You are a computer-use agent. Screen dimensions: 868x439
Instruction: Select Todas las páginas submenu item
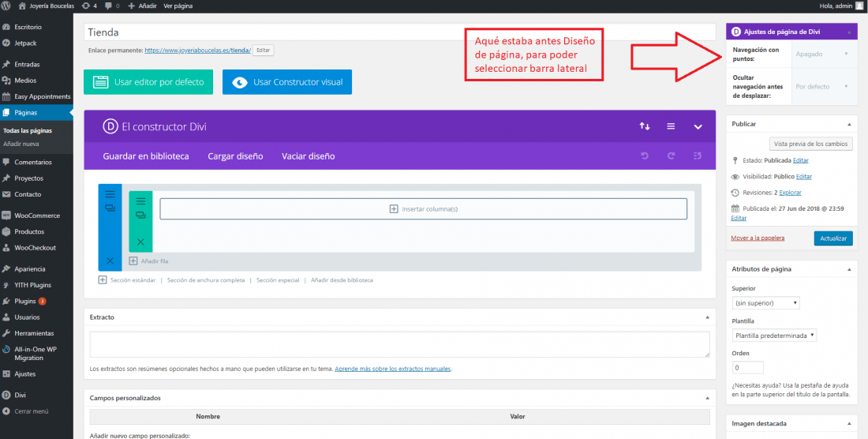(28, 131)
